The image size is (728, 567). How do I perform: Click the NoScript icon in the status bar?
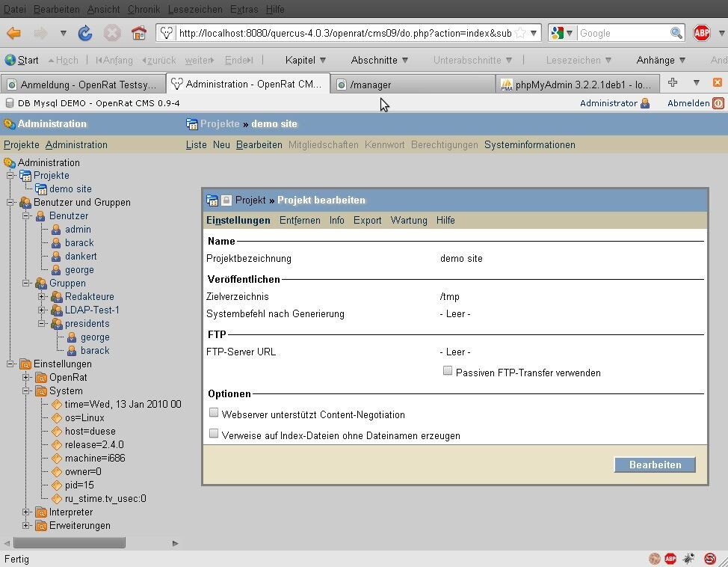(709, 559)
